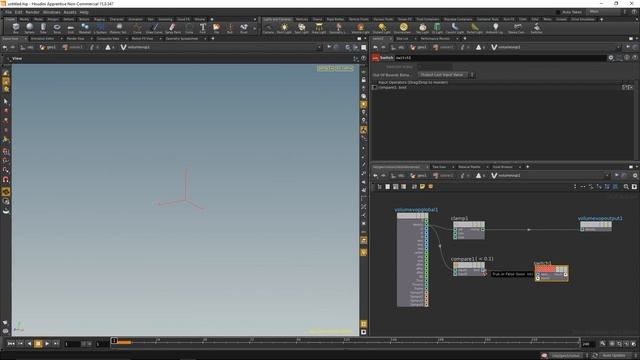The height and width of the screenshot is (360, 640).
Task: Select the L-System shelf tool
Action: click(x=100, y=28)
